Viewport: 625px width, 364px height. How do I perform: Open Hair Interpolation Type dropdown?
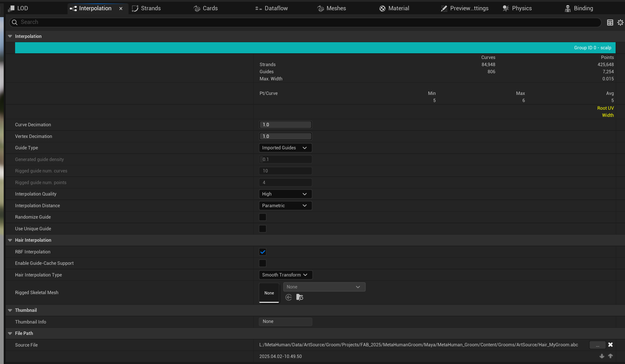point(286,275)
